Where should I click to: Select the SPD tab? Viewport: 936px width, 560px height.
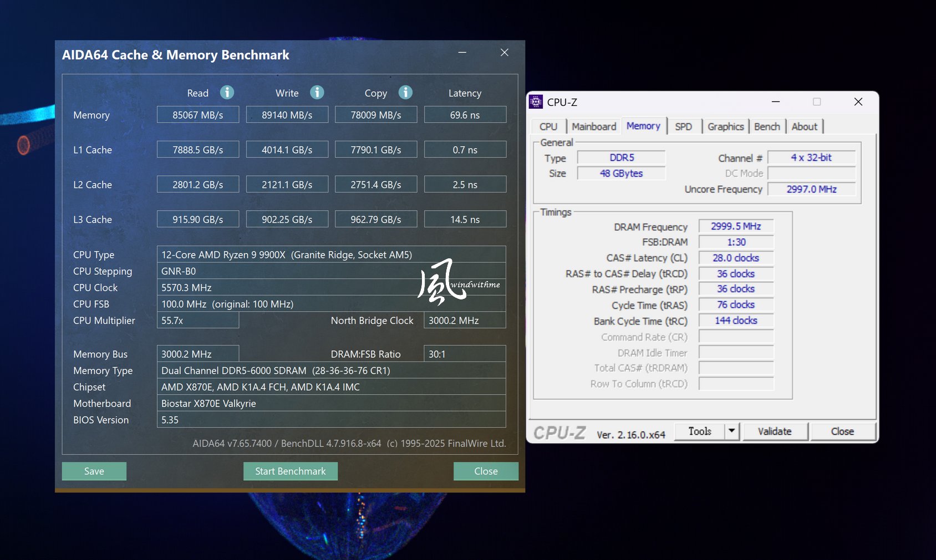[683, 127]
